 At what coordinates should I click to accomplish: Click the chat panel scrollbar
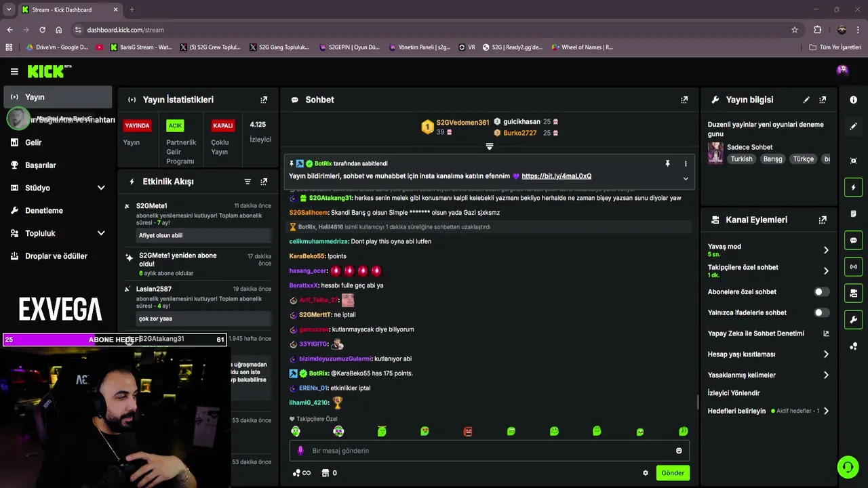pos(698,403)
